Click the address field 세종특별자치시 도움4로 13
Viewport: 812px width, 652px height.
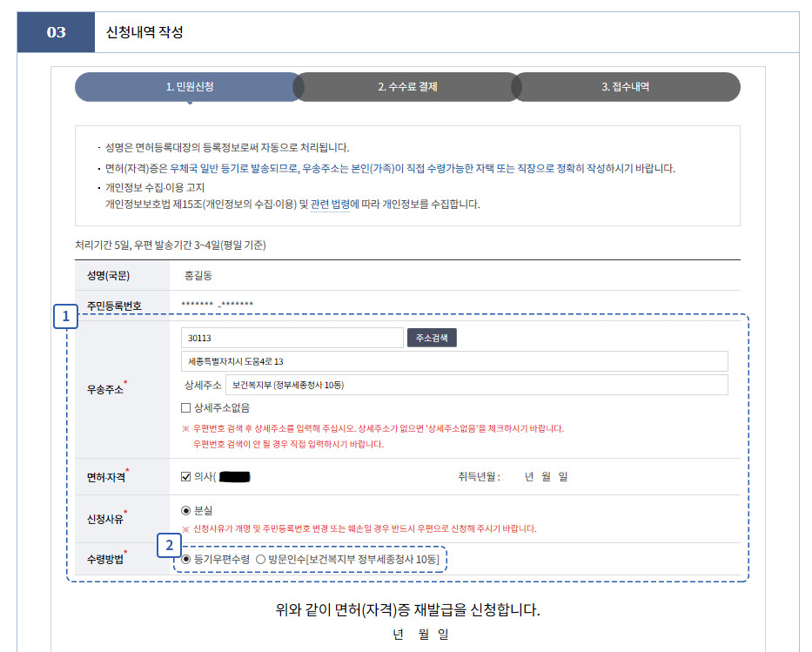(x=454, y=361)
